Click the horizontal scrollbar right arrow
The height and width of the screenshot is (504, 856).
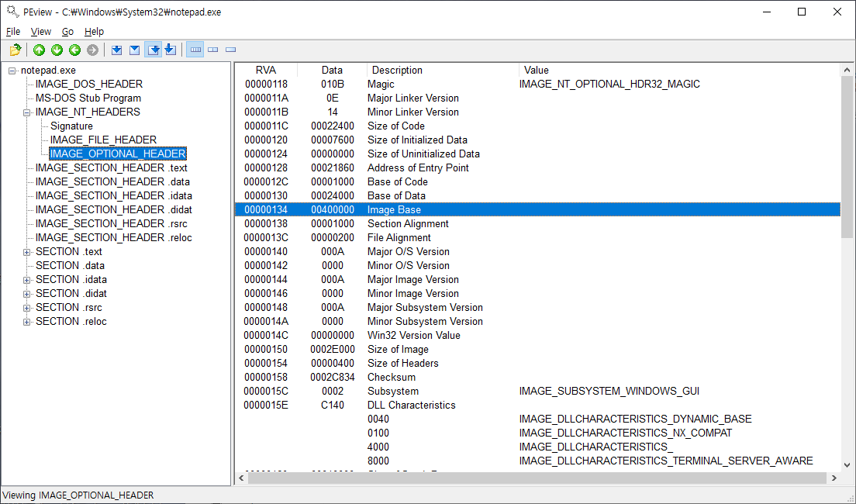pyautogui.click(x=834, y=478)
